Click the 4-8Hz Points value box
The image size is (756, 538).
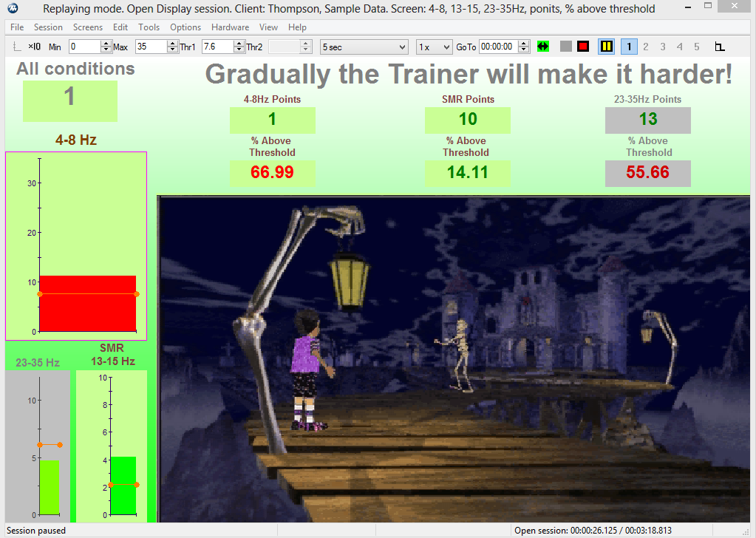click(x=273, y=120)
